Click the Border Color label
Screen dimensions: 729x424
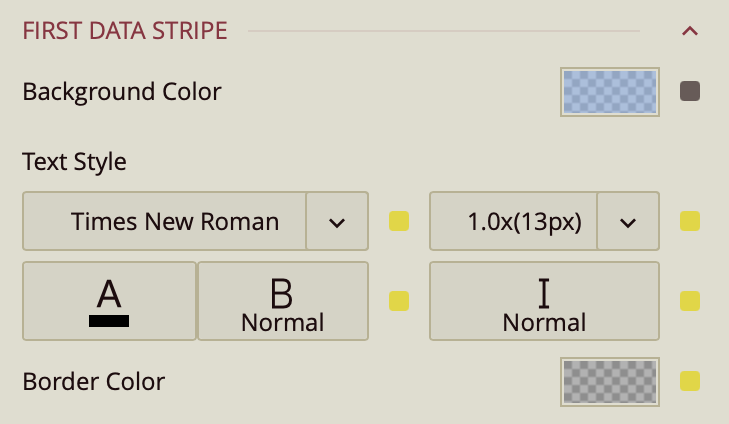pyautogui.click(x=93, y=381)
